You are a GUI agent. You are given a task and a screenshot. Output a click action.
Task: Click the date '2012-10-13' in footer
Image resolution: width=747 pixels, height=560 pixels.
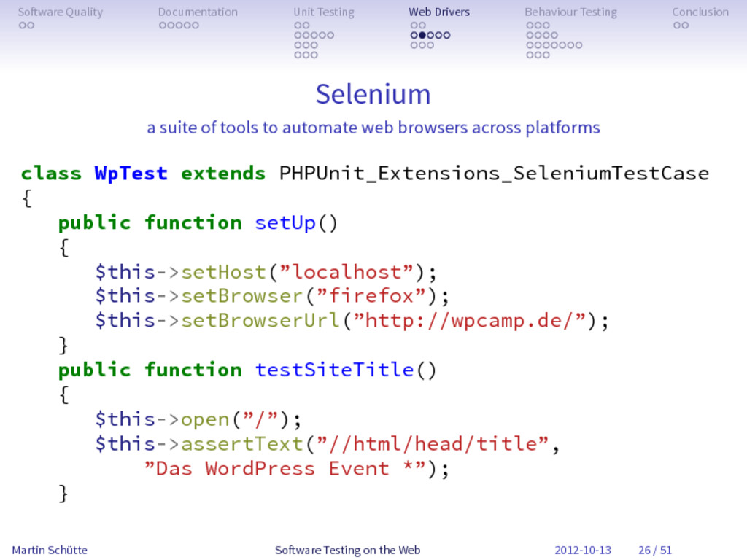click(583, 550)
